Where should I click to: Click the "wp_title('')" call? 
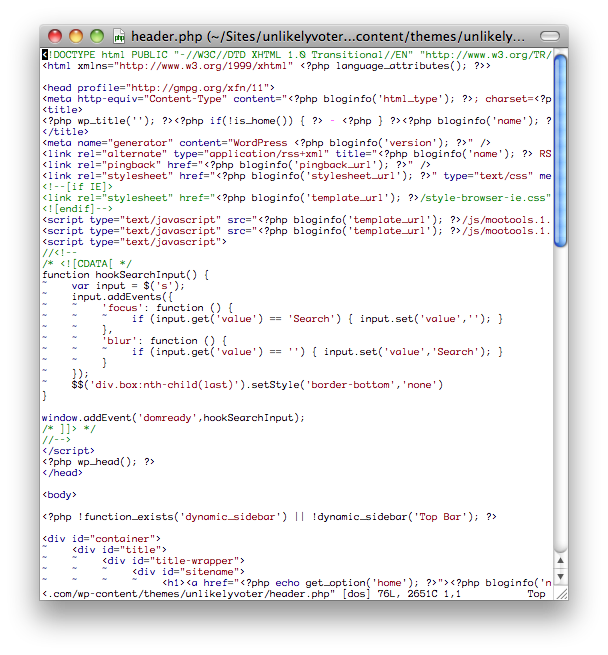coord(116,121)
